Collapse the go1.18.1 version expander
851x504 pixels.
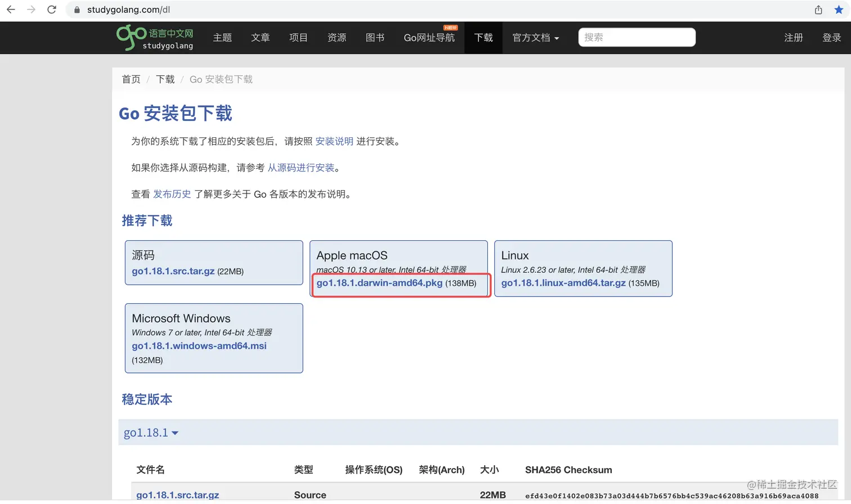click(151, 433)
